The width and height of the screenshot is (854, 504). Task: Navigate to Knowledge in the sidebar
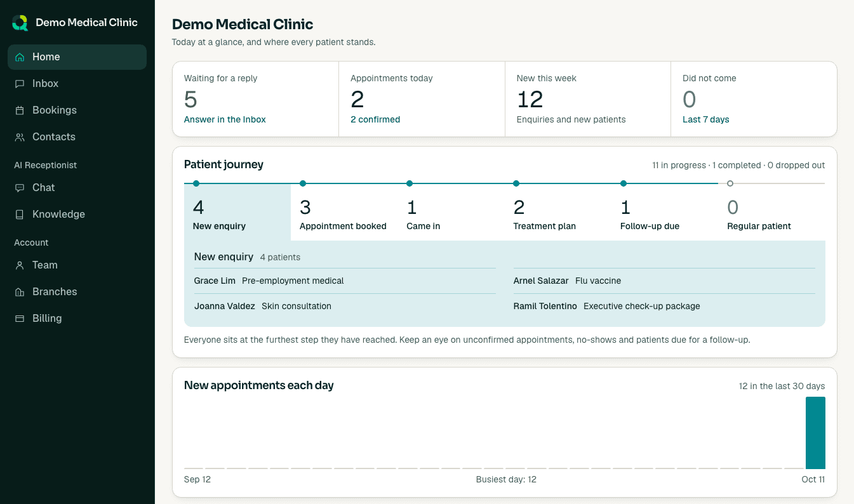pos(77,215)
